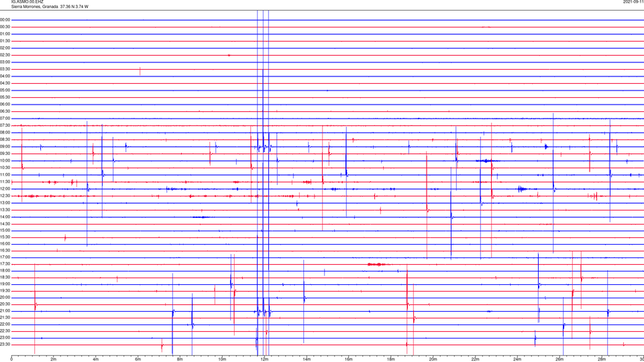Click the '20:00' time label

[x=5, y=297]
